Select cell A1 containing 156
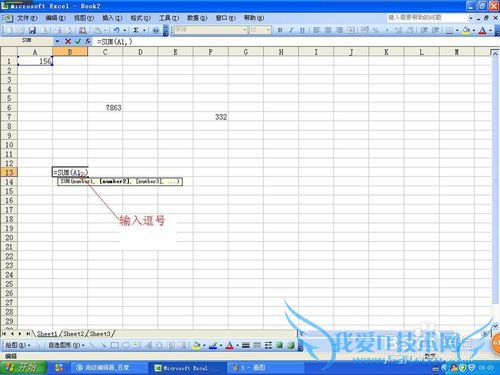This screenshot has width=500, height=375. tap(35, 61)
